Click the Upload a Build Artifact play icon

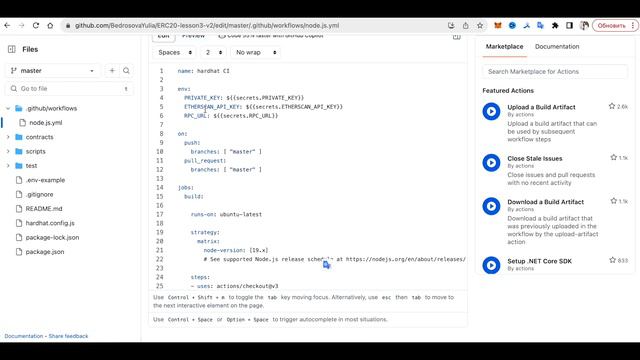pos(491,111)
